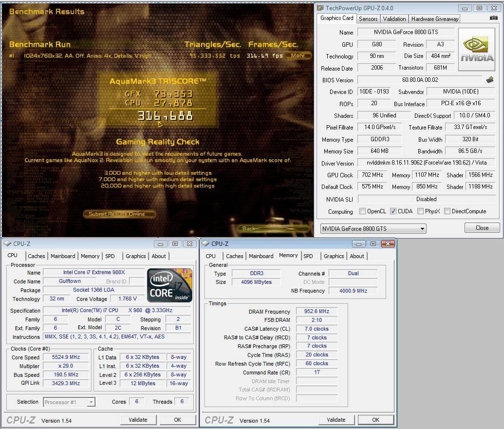Maximize the left CPU-Z window
Viewport: 504px width, 429px height.
pyautogui.click(x=175, y=244)
